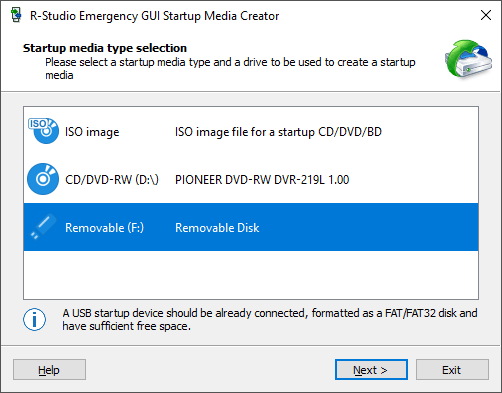This screenshot has width=502, height=393.
Task: Open Help for this wizard
Action: (x=49, y=369)
